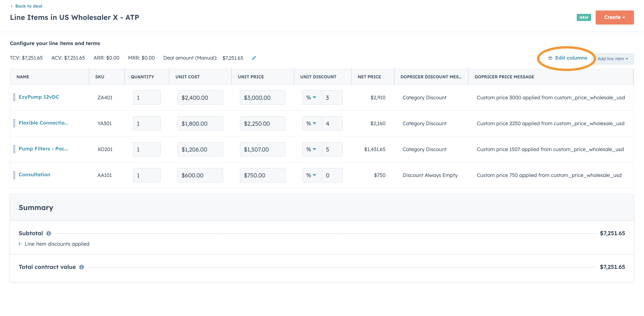Click the $2,400.00 unit cost field
644x316 pixels.
pyautogui.click(x=200, y=98)
